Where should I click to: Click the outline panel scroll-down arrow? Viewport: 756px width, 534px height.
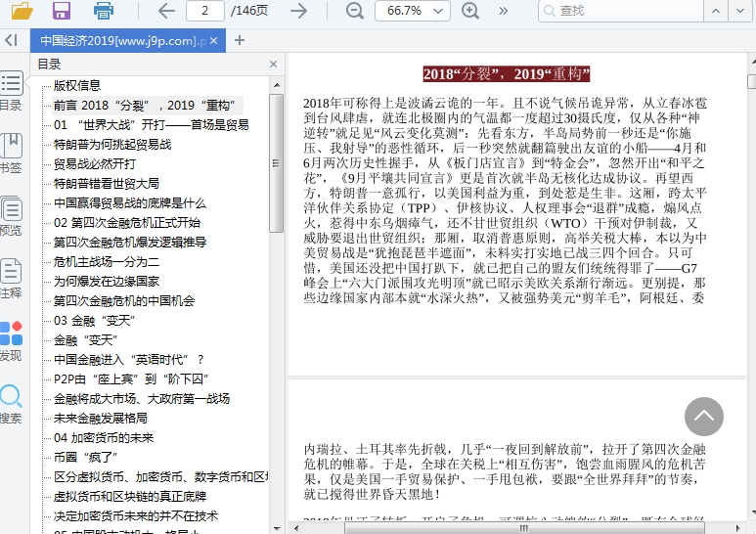click(x=277, y=529)
